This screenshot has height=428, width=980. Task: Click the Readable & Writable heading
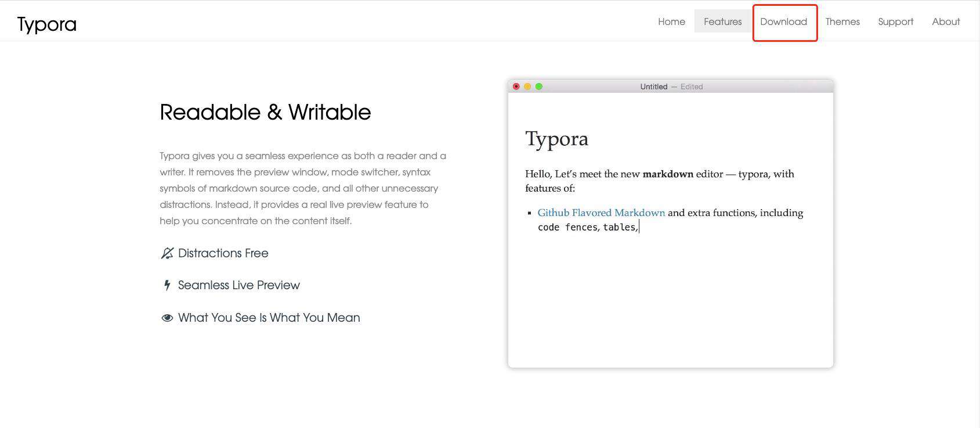(265, 112)
